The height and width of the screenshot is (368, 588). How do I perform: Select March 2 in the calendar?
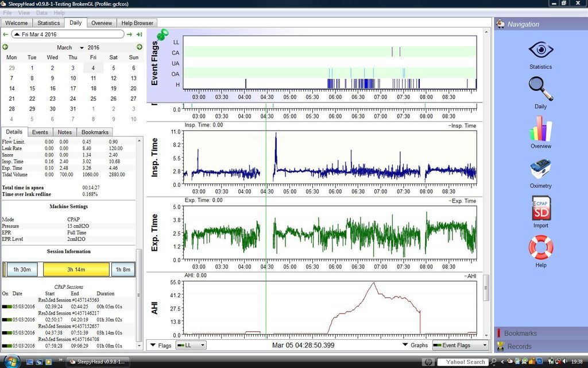52,68
